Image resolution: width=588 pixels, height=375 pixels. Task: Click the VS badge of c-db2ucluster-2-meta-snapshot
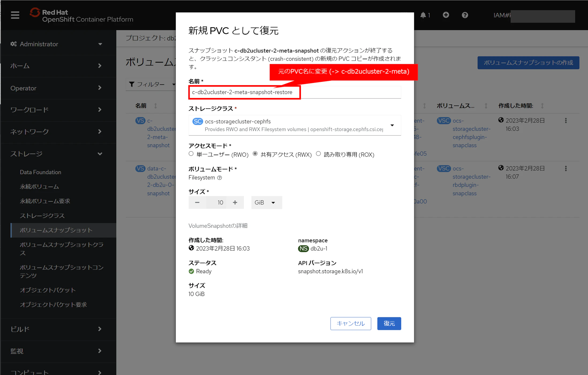click(x=140, y=121)
